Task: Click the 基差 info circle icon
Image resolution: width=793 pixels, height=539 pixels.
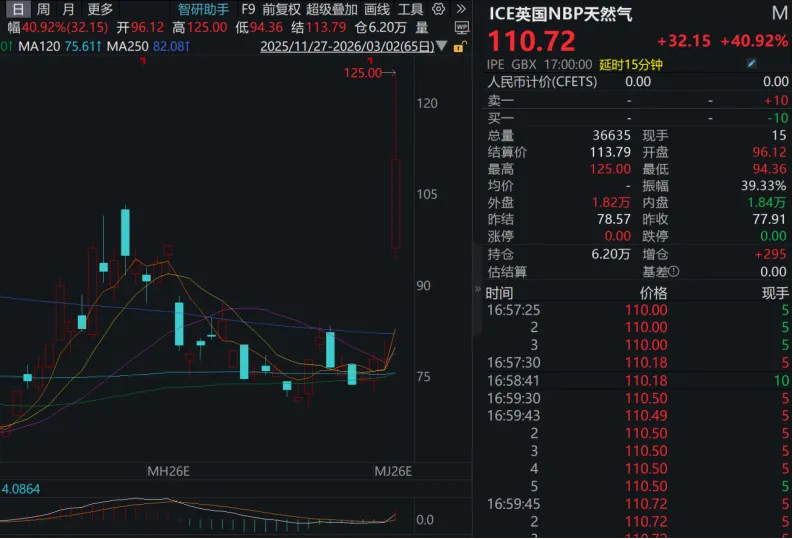Action: pyautogui.click(x=674, y=271)
